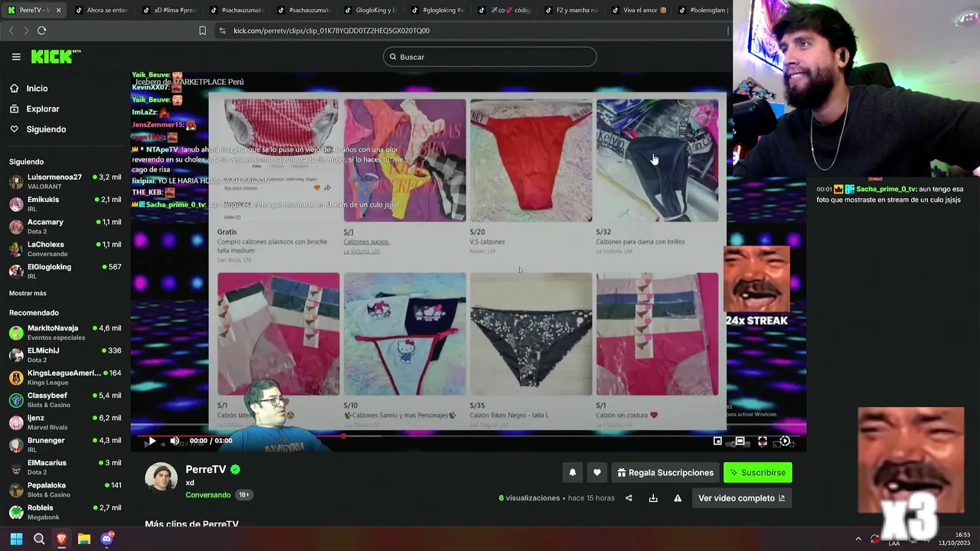
Task: Share the clip via share icon
Action: pos(629,498)
